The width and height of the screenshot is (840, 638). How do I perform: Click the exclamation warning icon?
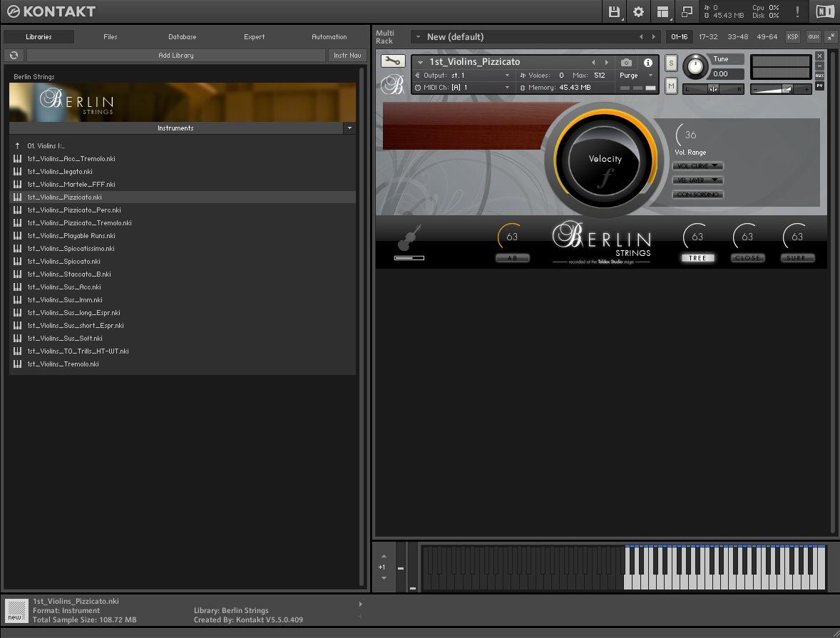point(797,12)
